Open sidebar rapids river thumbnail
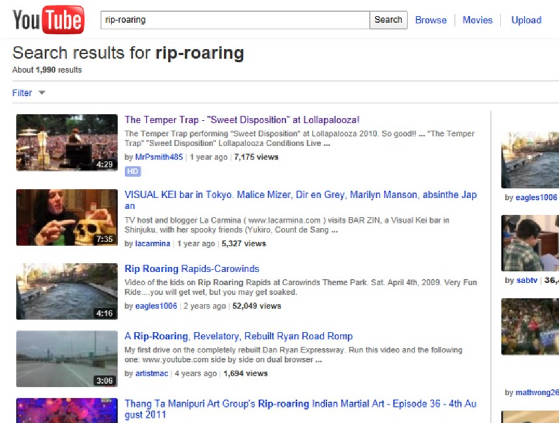This screenshot has height=424, width=560. click(530, 160)
